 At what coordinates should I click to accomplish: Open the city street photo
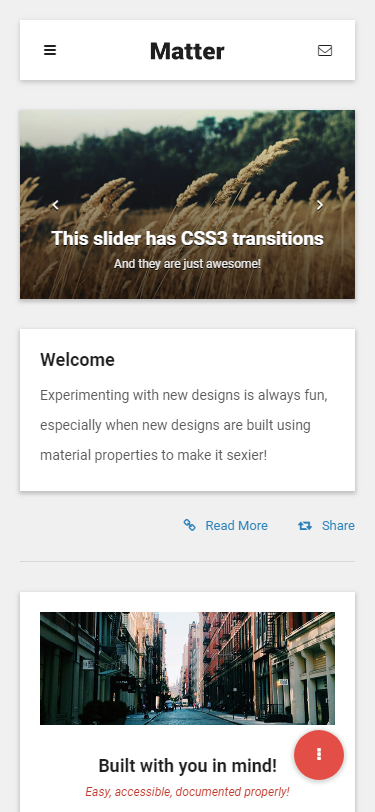tap(188, 668)
